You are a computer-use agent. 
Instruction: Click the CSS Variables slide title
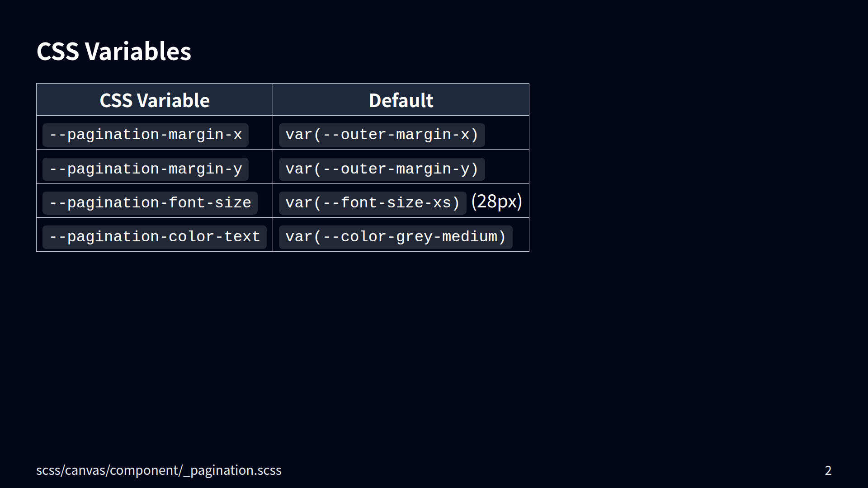(x=113, y=51)
